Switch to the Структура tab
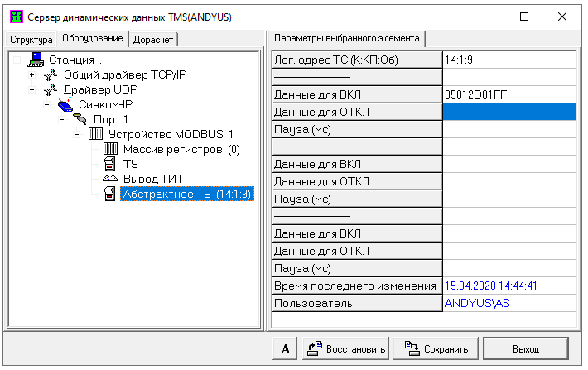This screenshot has height=370, width=588. tap(31, 40)
